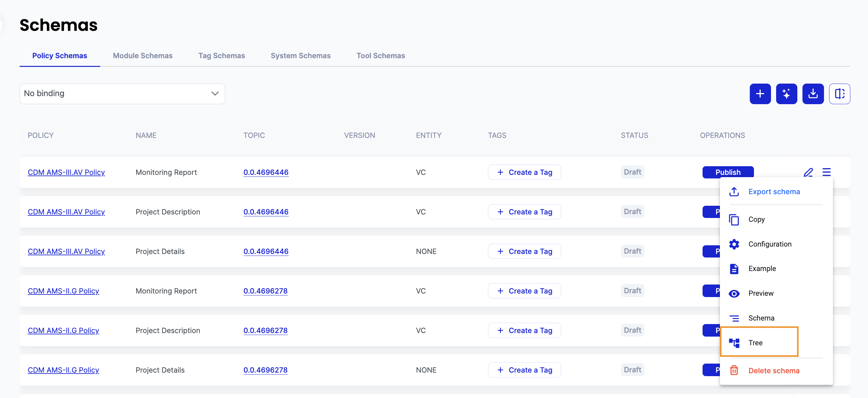The width and height of the screenshot is (868, 398).
Task: Click Export schema menu entry
Action: pos(774,192)
